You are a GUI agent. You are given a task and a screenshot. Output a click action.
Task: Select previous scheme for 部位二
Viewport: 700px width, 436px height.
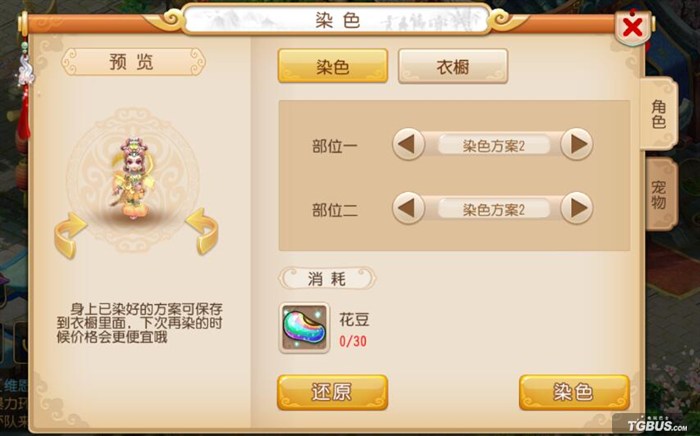click(408, 208)
